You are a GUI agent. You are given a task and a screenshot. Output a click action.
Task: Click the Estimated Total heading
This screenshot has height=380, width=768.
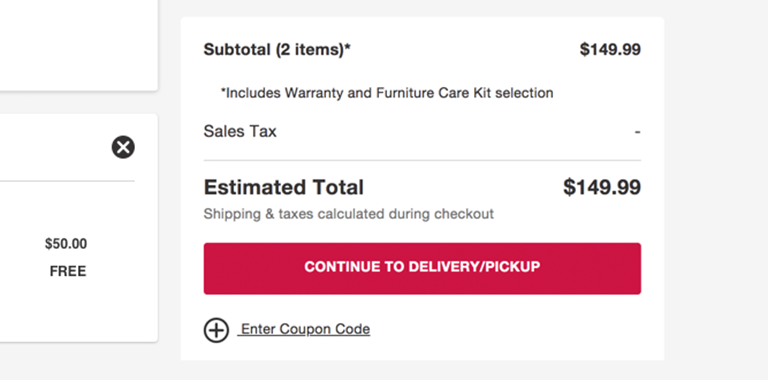[x=284, y=187]
